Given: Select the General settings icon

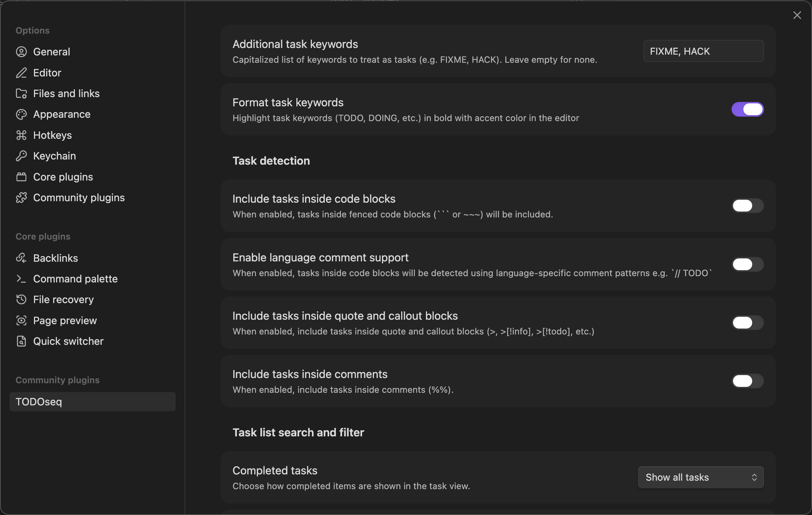Looking at the screenshot, I should (21, 52).
